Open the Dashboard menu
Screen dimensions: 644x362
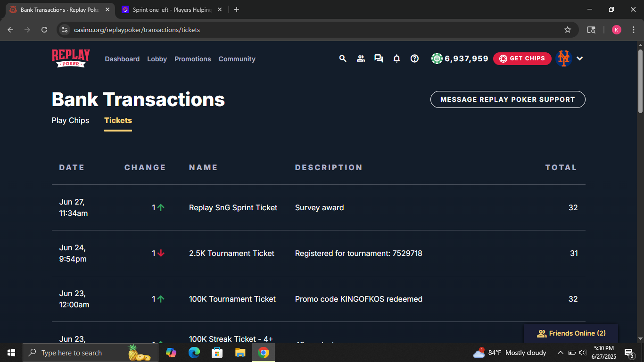pos(122,59)
